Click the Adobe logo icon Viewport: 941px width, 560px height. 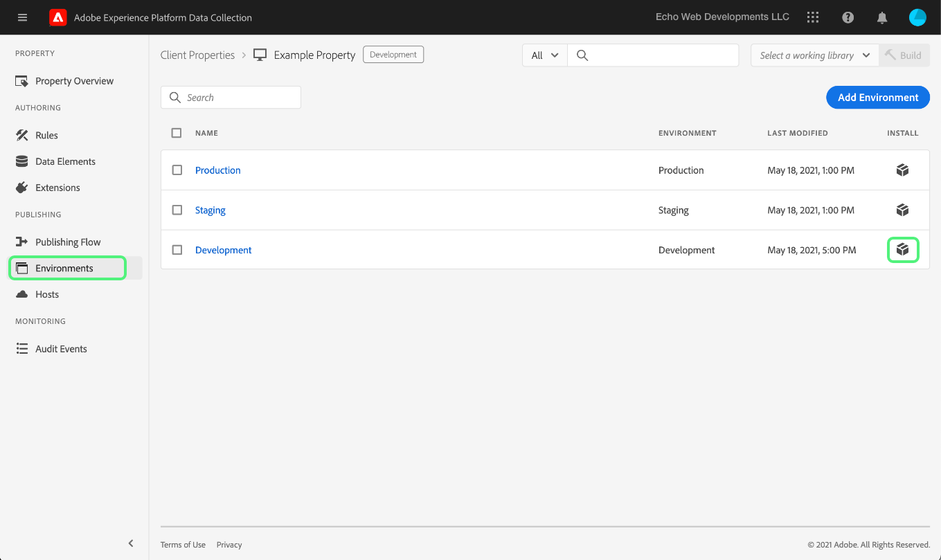coord(57,17)
